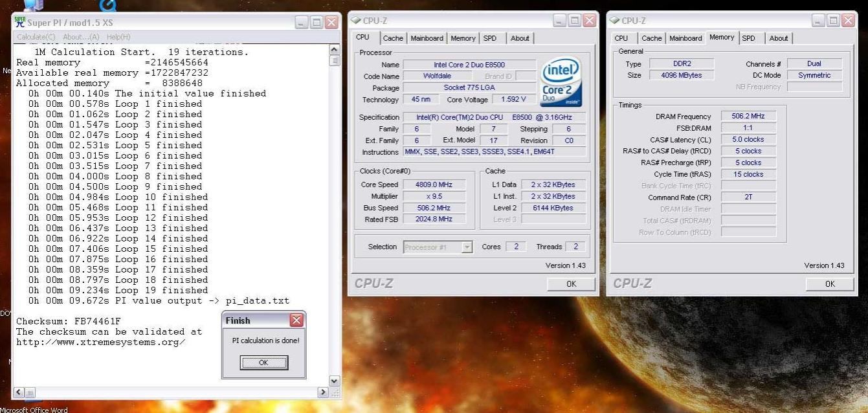This screenshot has height=413, width=868.
Task: Click the Super PI horizontal scrollbar right arrow
Action: coord(323,392)
